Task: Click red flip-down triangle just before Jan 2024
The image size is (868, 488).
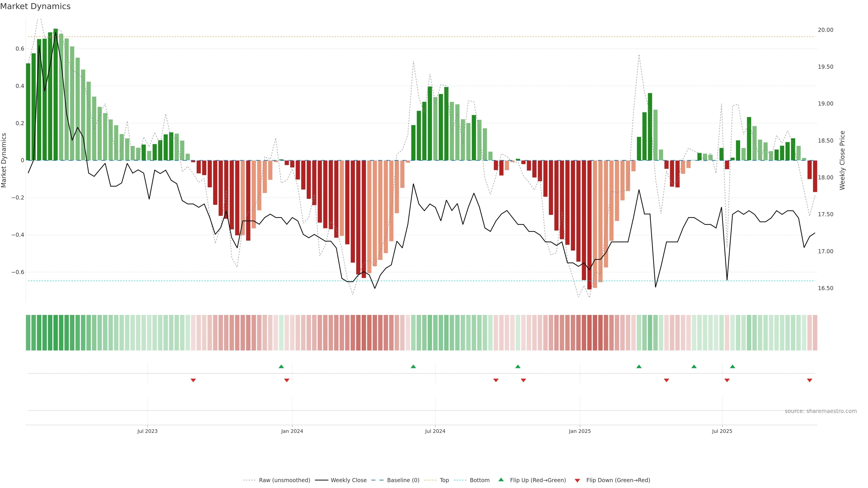Action: (287, 380)
